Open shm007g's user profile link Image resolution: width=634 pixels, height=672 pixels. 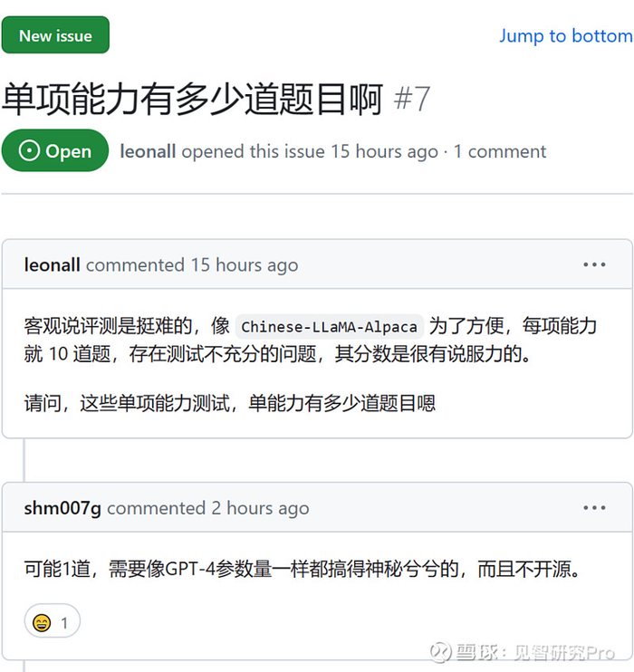[x=62, y=508]
